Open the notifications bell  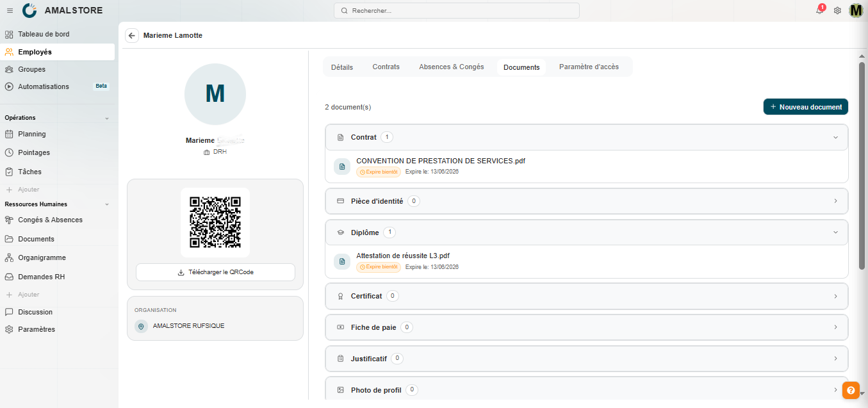coord(819,10)
